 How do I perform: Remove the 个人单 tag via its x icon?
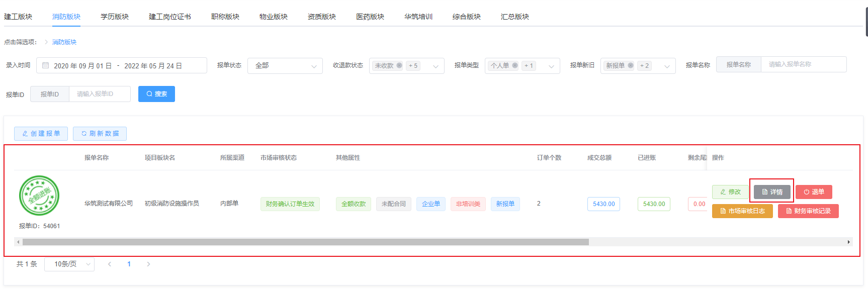point(515,65)
